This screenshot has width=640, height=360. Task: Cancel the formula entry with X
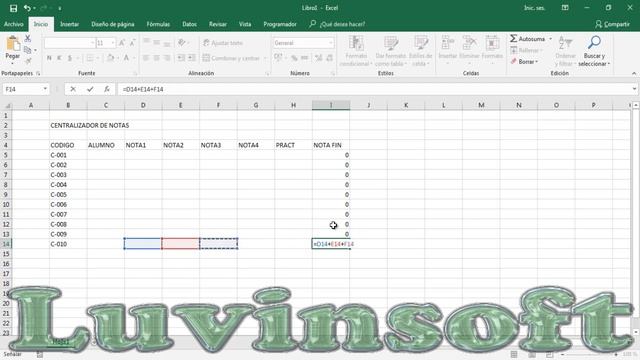pyautogui.click(x=73, y=89)
